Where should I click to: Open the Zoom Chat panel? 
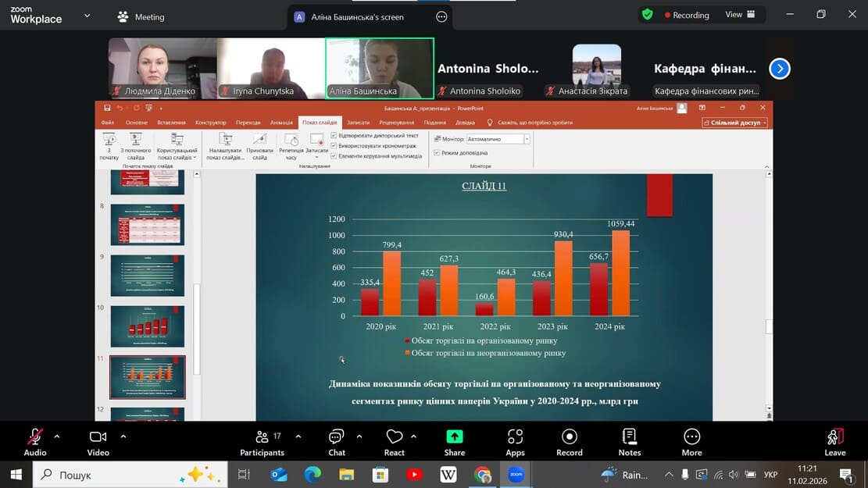pyautogui.click(x=337, y=437)
